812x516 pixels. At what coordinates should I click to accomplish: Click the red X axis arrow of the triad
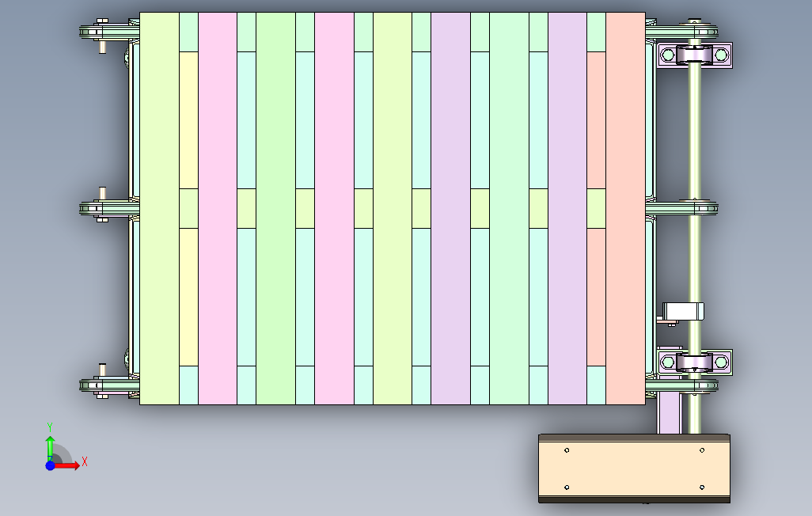pos(67,466)
